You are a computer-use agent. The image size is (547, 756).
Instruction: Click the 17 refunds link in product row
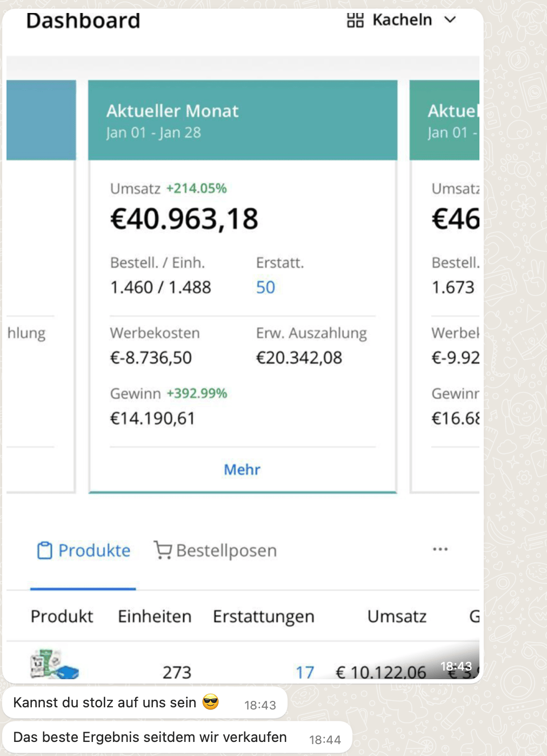[305, 672]
